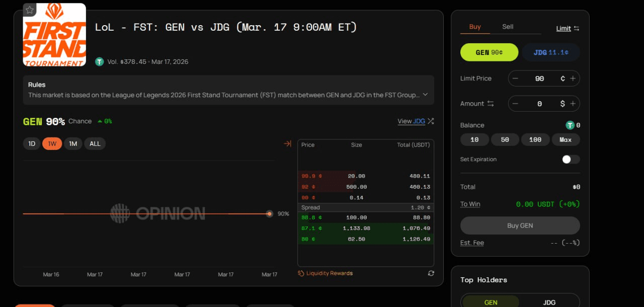Click the Amount input field
Viewport: 644px width, 307px height.
tap(539, 104)
